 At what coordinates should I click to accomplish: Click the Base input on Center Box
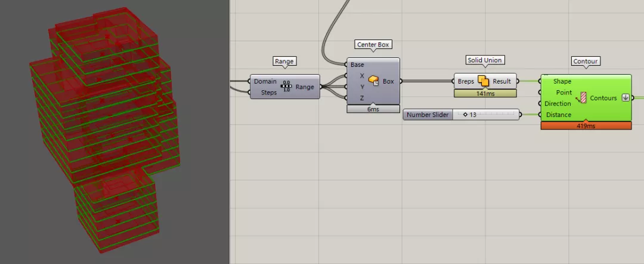click(x=357, y=65)
